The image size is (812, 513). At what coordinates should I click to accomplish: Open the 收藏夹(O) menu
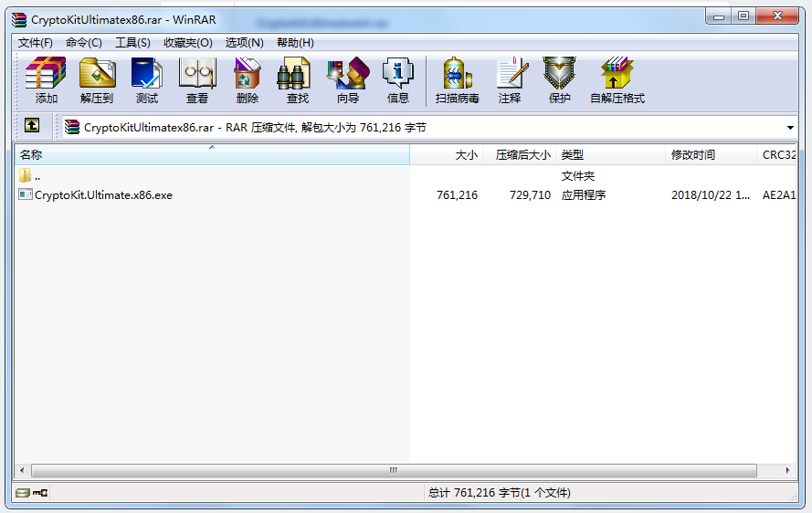[x=187, y=43]
